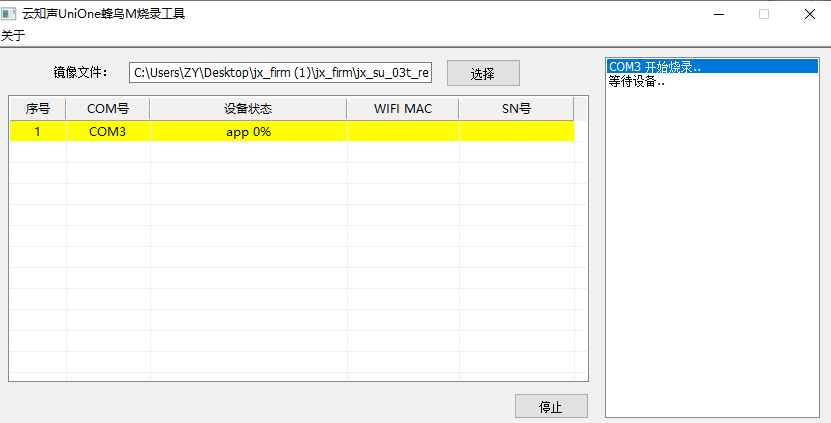Click the empty WIFI MAC cell in the COM3 row

pos(403,131)
